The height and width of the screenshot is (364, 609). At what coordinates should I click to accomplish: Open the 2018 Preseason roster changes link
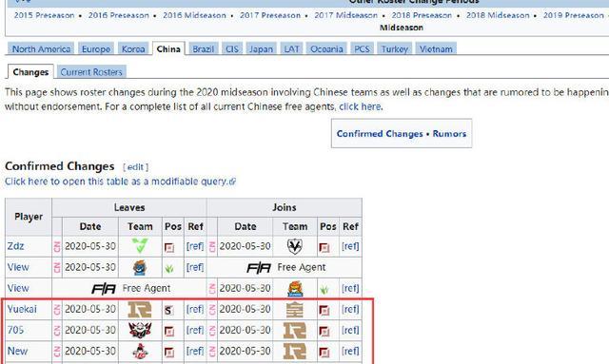point(422,15)
